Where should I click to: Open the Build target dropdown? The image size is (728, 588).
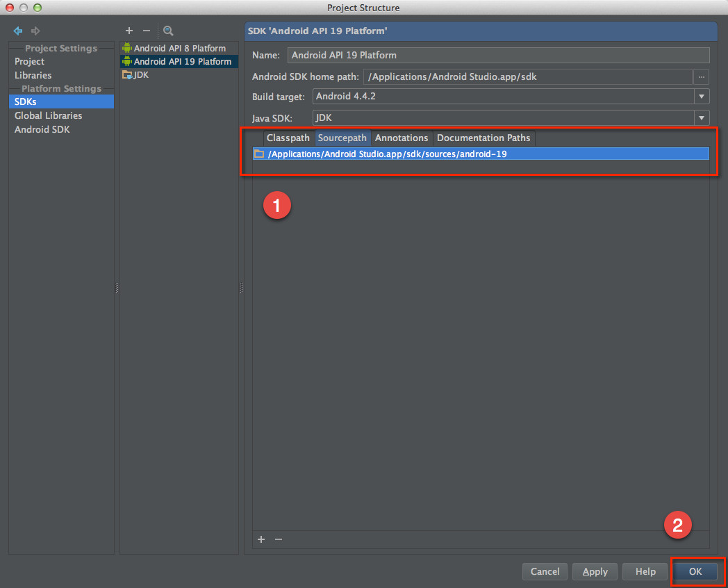tap(702, 97)
